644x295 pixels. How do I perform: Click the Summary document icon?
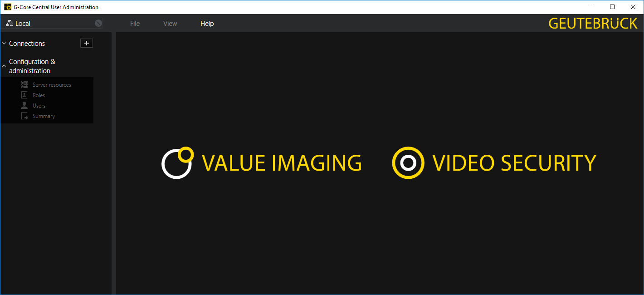pos(24,116)
